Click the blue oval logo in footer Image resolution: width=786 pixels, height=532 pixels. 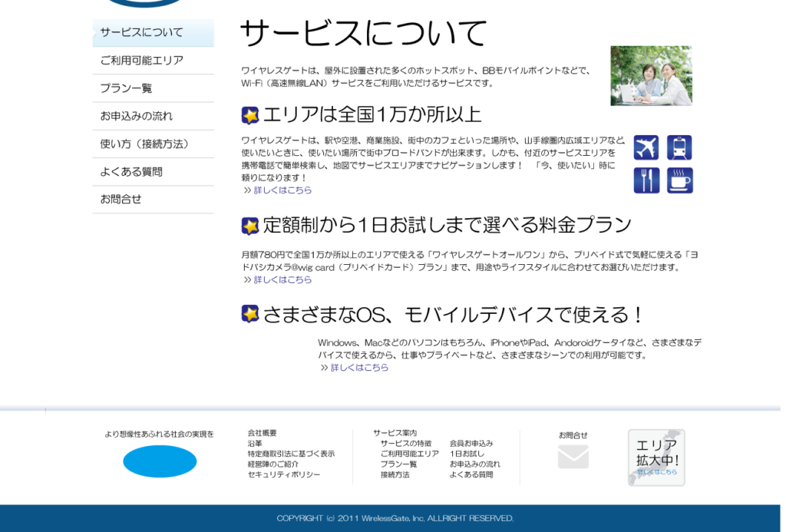(x=160, y=461)
